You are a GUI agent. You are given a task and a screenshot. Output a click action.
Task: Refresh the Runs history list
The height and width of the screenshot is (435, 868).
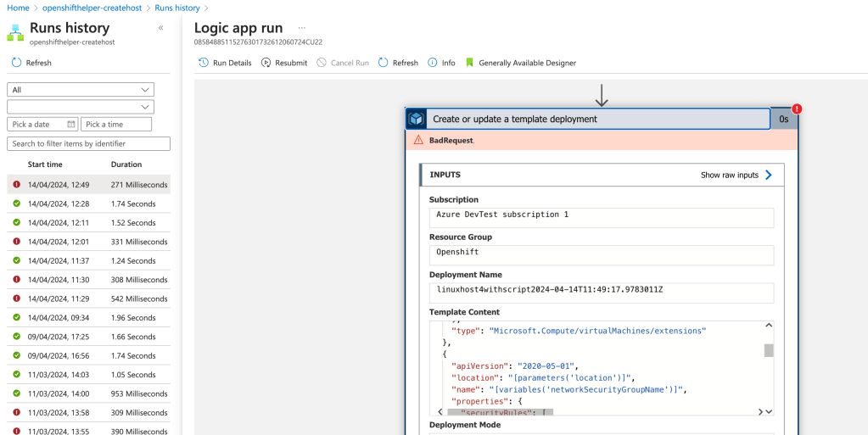pyautogui.click(x=31, y=63)
